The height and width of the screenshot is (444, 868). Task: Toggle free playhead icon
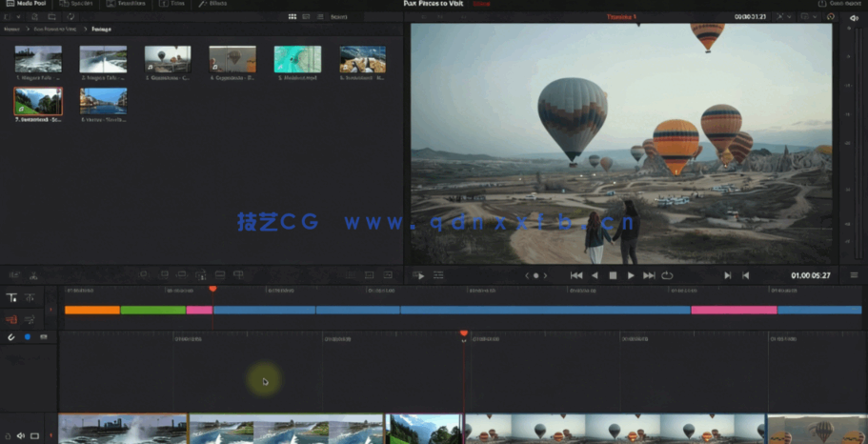tap(30, 298)
